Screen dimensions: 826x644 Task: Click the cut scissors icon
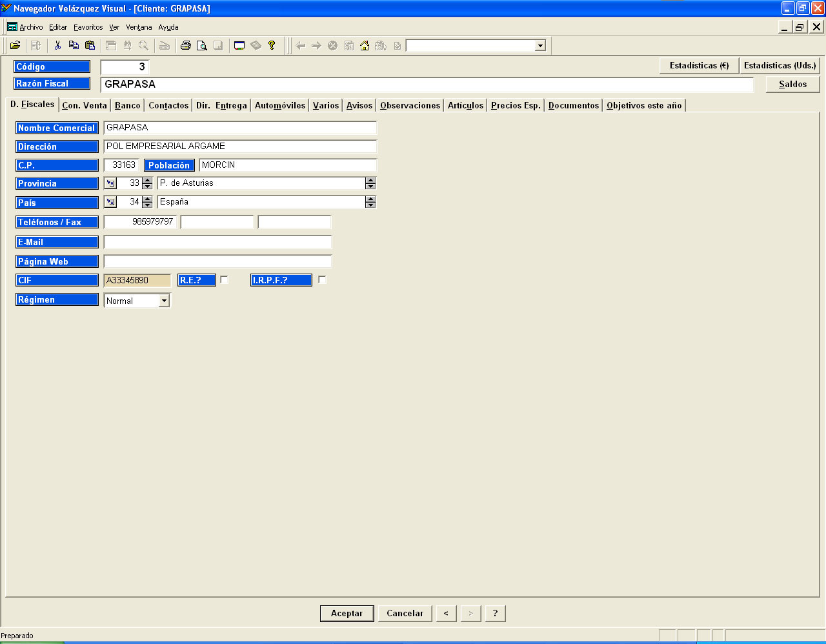click(57, 45)
